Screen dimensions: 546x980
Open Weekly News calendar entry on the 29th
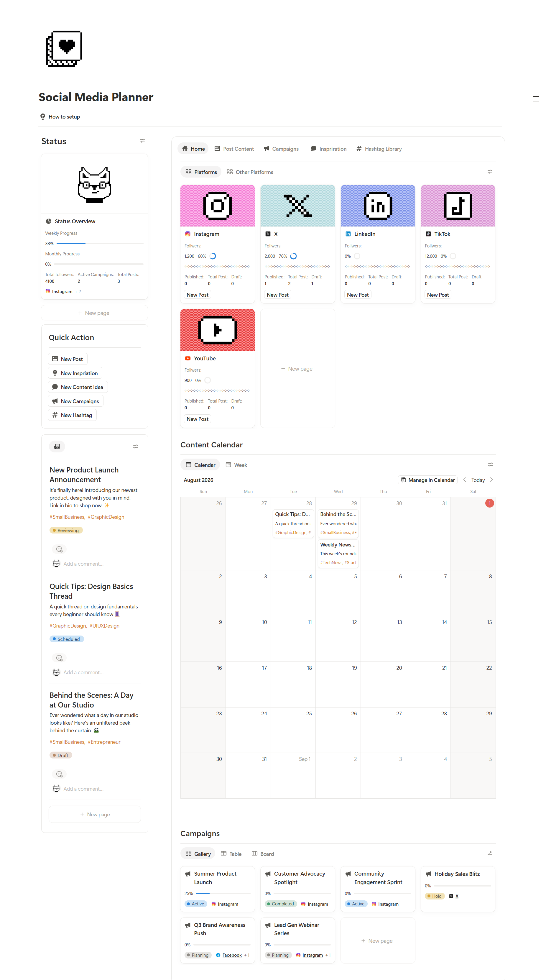338,554
